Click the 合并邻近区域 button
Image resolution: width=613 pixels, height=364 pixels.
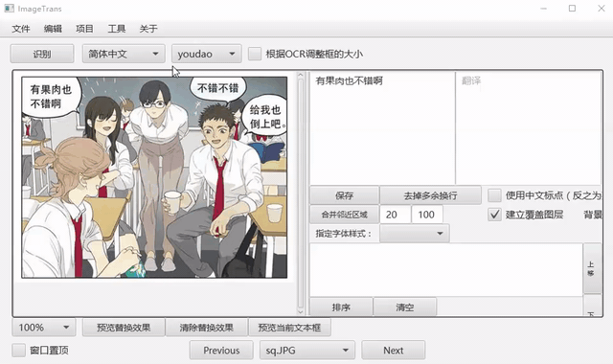click(x=345, y=215)
